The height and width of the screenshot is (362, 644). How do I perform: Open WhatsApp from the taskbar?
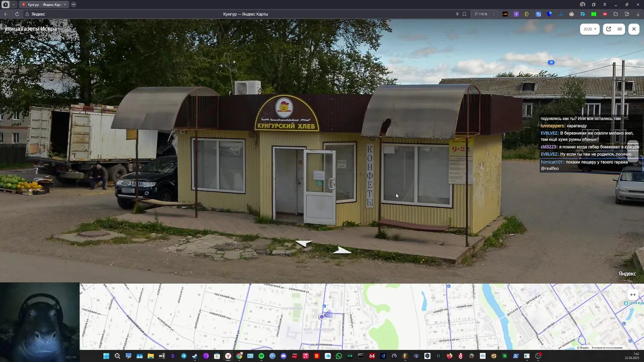coord(339,356)
